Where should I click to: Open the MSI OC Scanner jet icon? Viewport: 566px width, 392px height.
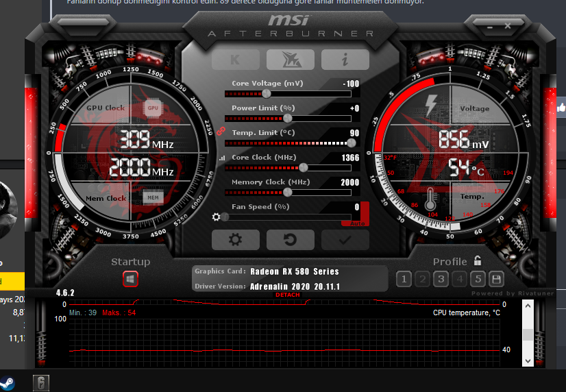(x=291, y=59)
